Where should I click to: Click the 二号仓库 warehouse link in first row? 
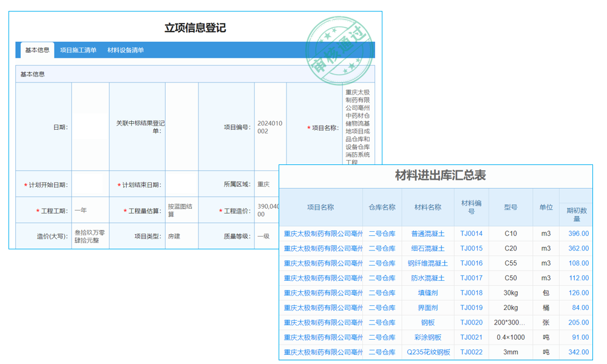pyautogui.click(x=382, y=233)
